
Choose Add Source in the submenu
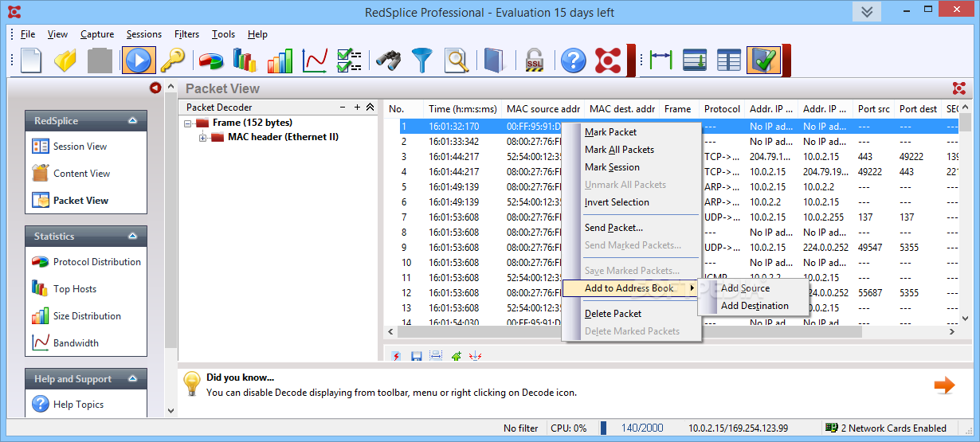[754, 288]
